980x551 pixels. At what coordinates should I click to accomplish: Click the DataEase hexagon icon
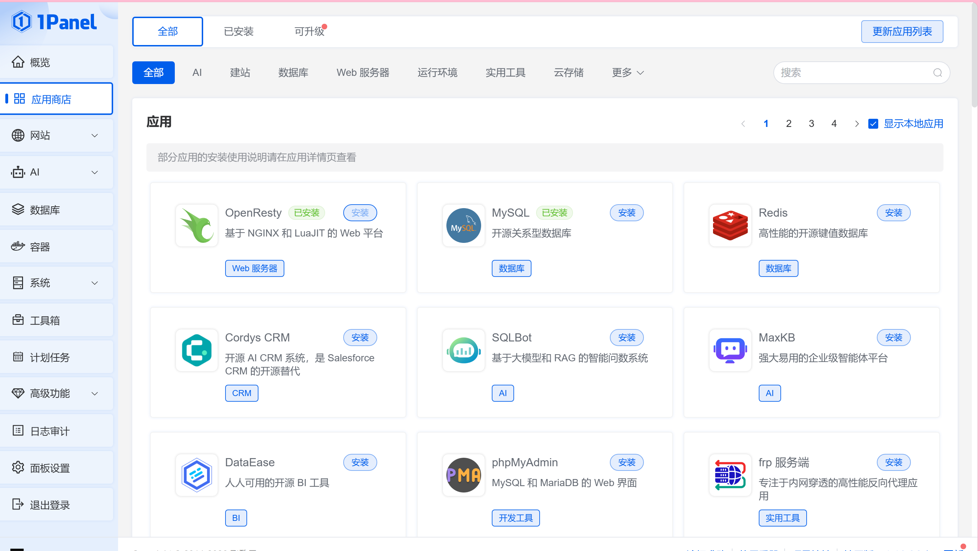click(197, 475)
